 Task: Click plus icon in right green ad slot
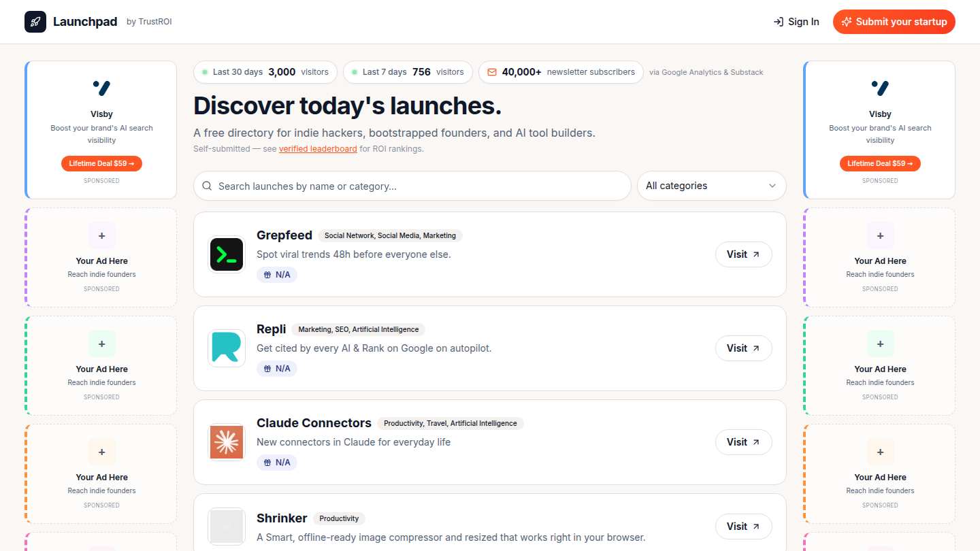tap(881, 344)
